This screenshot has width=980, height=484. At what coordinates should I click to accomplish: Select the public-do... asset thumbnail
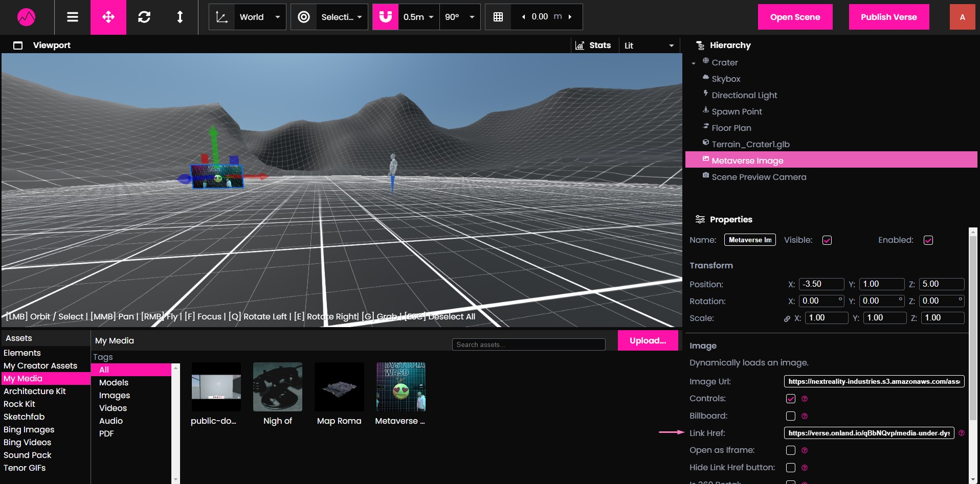click(216, 387)
